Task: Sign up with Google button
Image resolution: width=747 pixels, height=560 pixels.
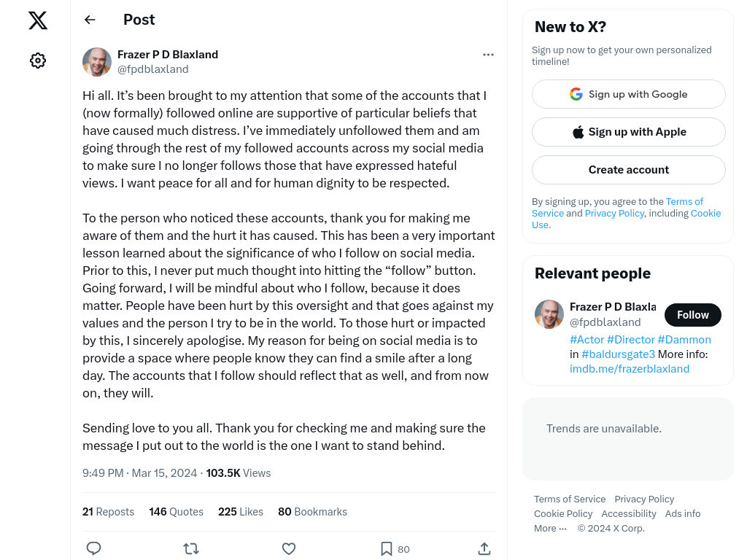Action: (628, 94)
